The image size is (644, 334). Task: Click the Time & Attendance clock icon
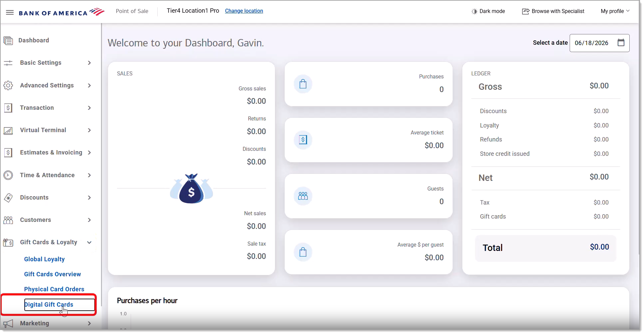pyautogui.click(x=8, y=175)
